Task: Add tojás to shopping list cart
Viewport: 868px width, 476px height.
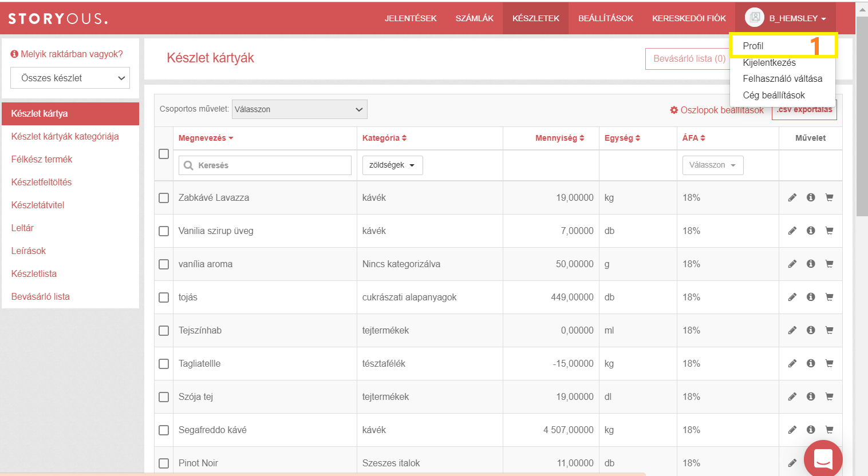Action: (829, 297)
